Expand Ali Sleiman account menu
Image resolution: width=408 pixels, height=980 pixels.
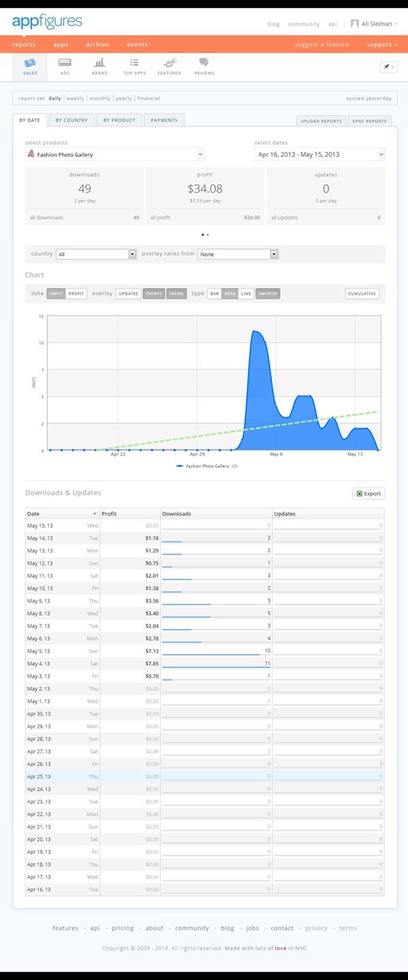379,24
